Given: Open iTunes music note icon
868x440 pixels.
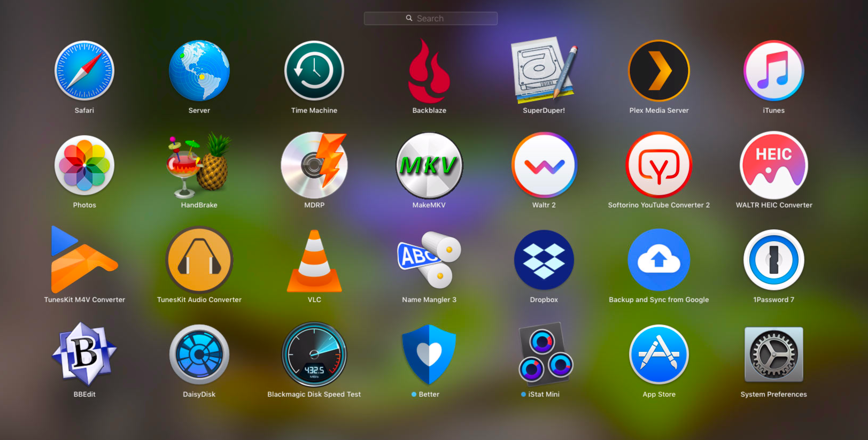Looking at the screenshot, I should click(774, 71).
